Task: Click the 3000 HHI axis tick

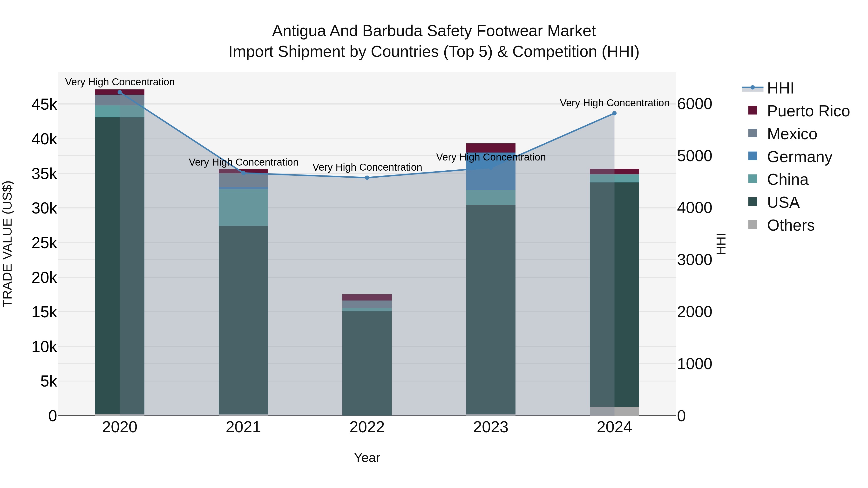Action: point(694,260)
